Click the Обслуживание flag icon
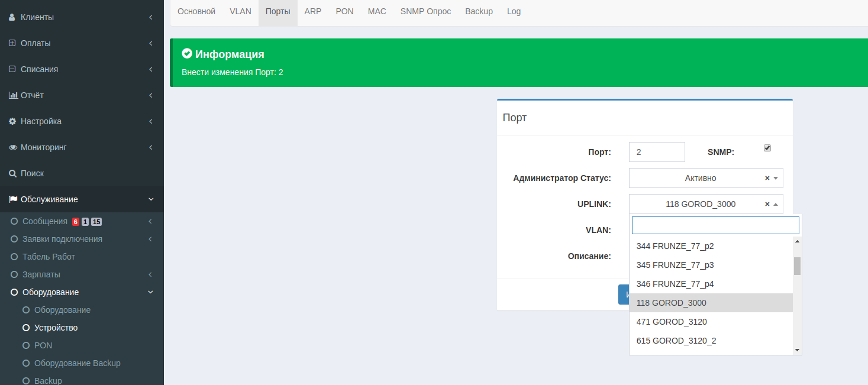This screenshot has height=385, width=868. click(13, 199)
